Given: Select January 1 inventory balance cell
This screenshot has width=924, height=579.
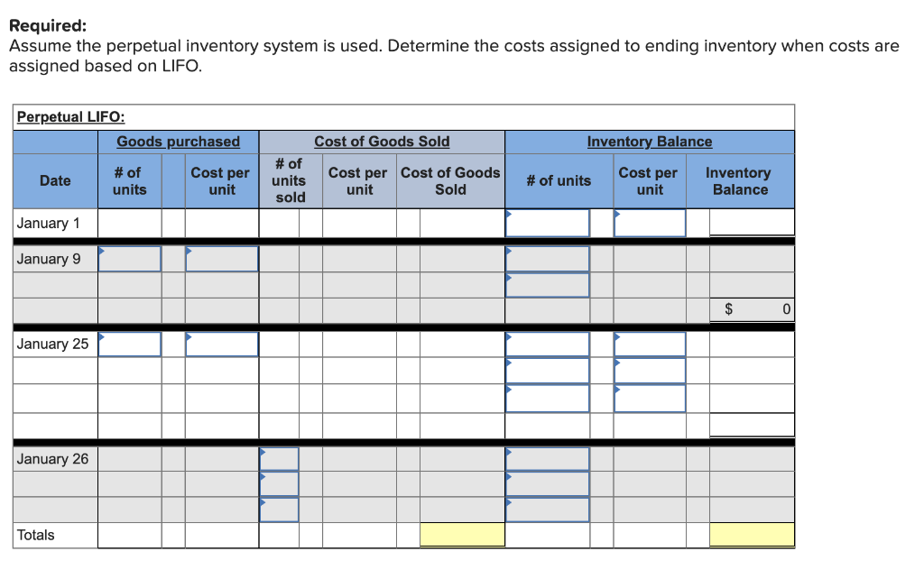Looking at the screenshot, I should coord(752,223).
